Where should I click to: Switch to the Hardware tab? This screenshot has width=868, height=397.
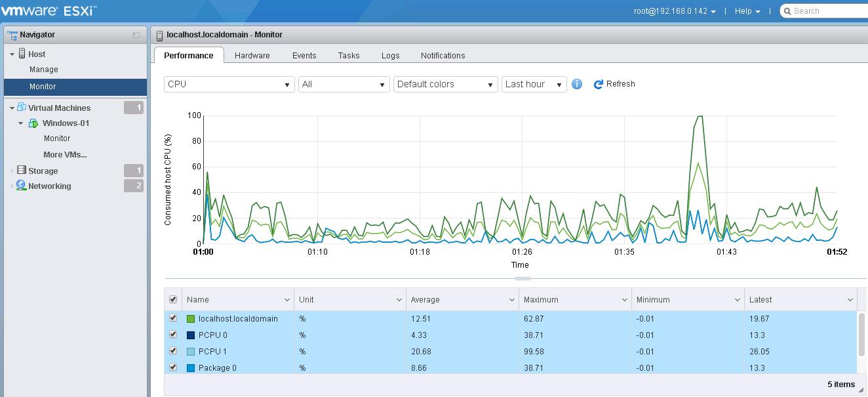click(x=252, y=56)
